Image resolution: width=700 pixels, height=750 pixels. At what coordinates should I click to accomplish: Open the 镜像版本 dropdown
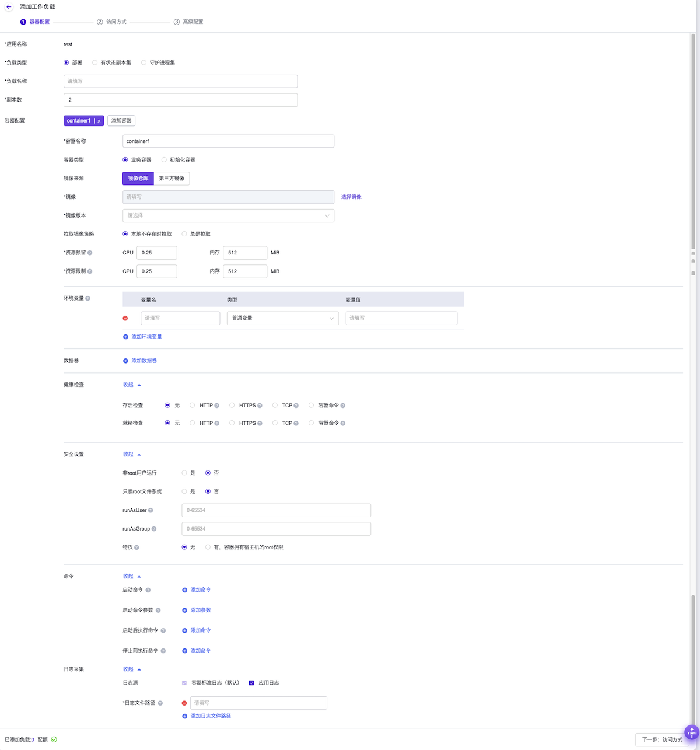click(x=228, y=215)
